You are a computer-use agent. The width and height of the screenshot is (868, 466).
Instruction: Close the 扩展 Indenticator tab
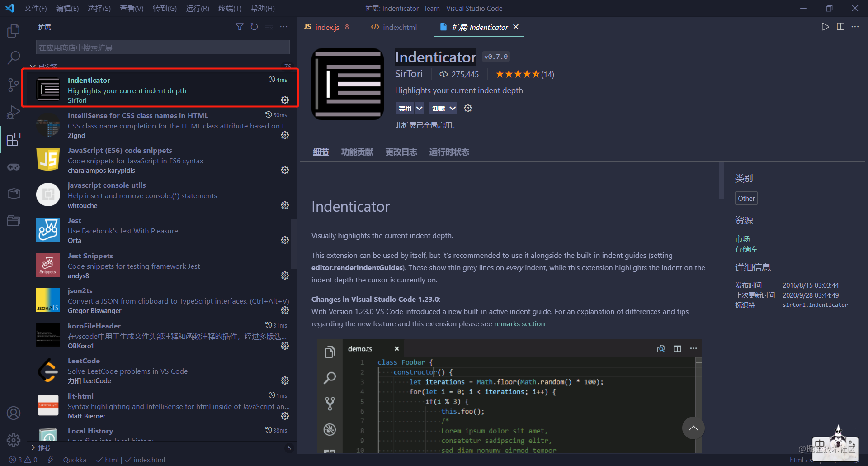pos(516,27)
